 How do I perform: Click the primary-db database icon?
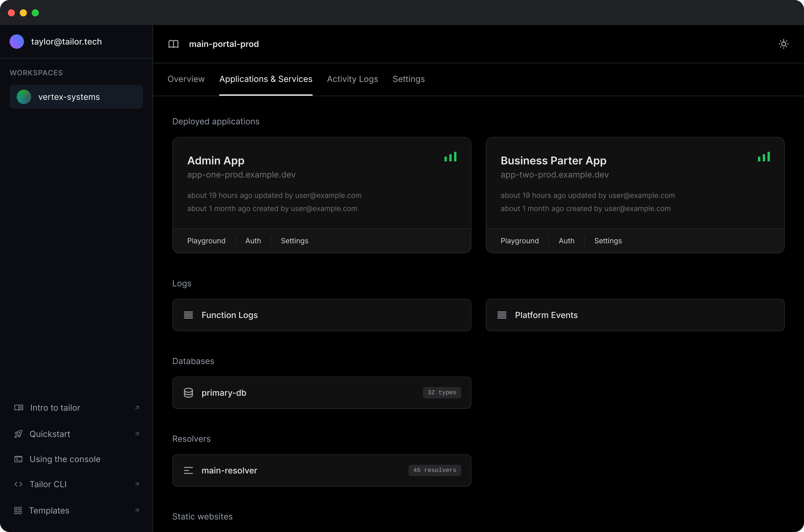[188, 392]
